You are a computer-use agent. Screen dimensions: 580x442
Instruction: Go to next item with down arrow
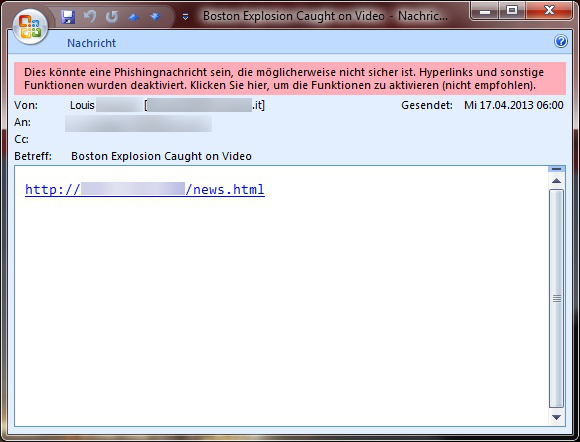click(155, 17)
